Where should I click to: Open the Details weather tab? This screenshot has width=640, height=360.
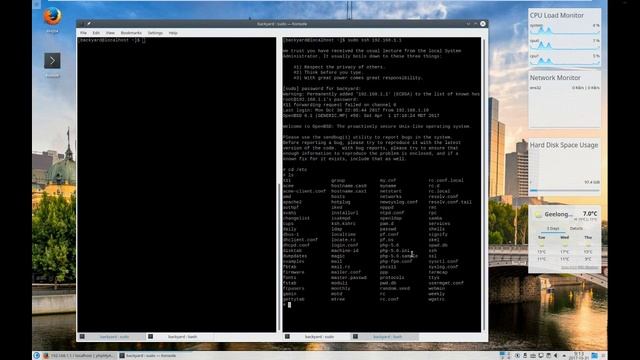point(576,229)
